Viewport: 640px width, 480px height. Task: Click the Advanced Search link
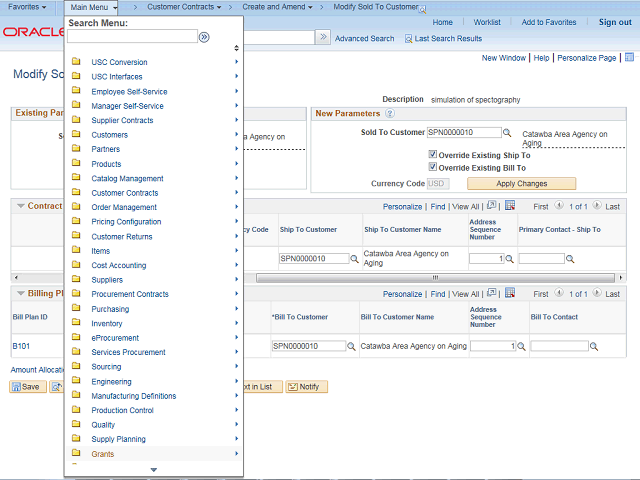[x=364, y=39]
